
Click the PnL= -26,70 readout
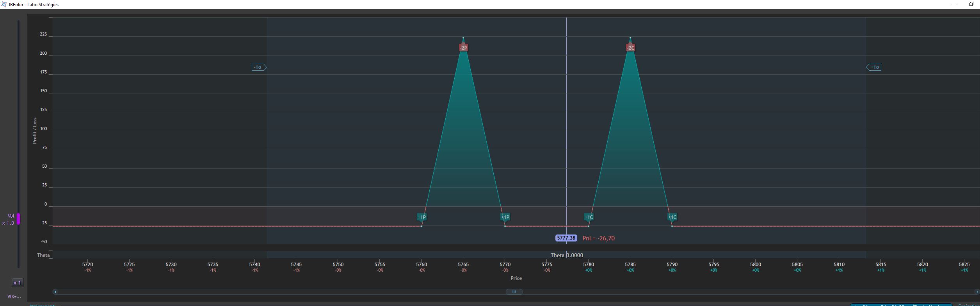pos(598,238)
